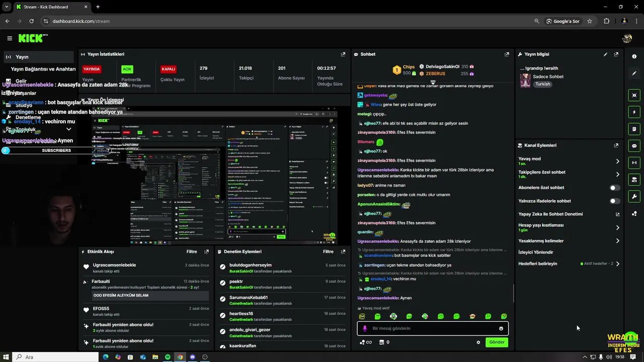Screen dimensions: 644x362
Task: Click username porselen in chat
Action: tap(366, 195)
